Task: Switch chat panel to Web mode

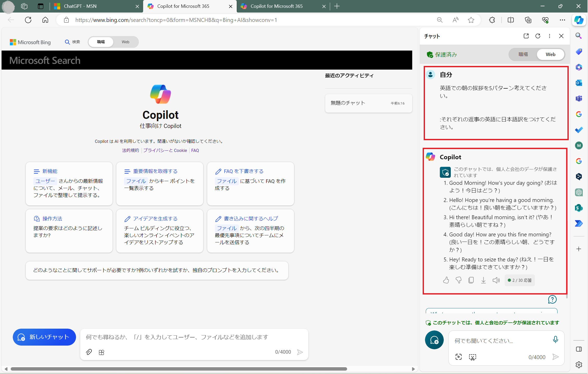Action: coord(551,54)
